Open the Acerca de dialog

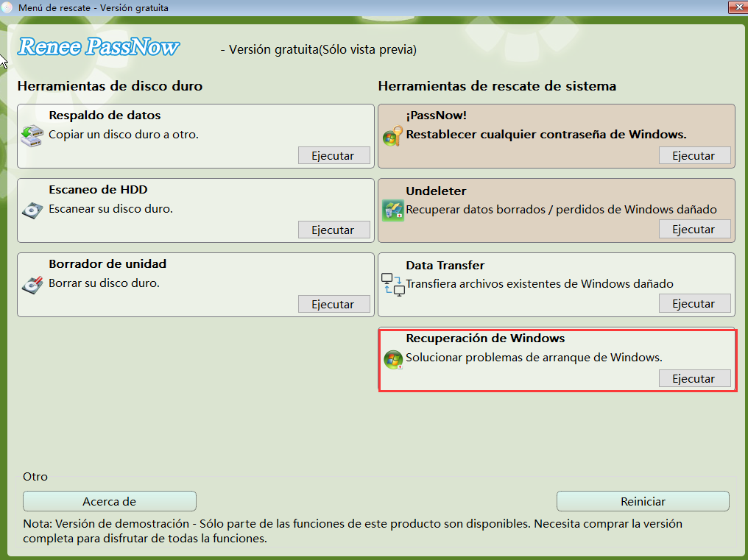[109, 501]
